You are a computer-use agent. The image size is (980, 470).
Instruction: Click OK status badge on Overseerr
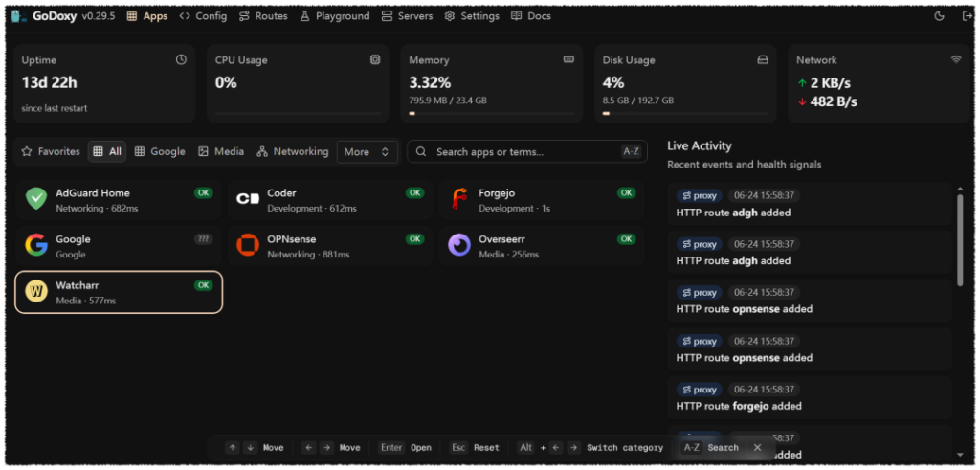coord(626,239)
